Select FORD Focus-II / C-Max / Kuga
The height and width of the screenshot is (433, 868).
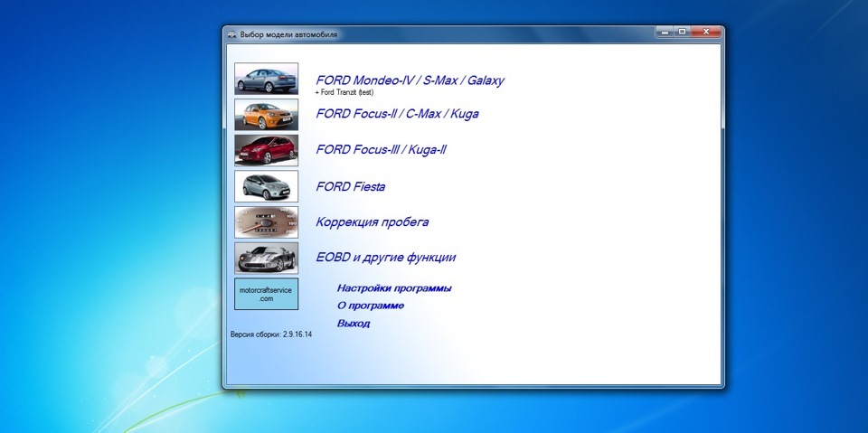pyautogui.click(x=397, y=114)
